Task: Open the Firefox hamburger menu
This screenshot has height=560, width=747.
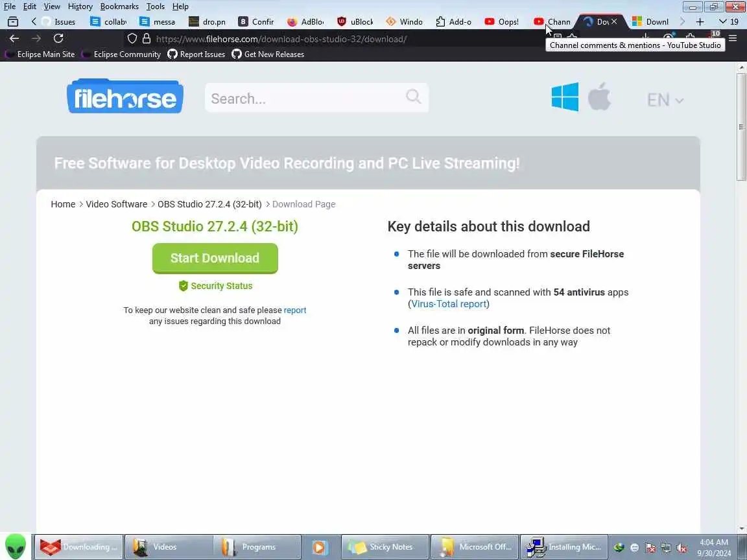Action: [733, 39]
